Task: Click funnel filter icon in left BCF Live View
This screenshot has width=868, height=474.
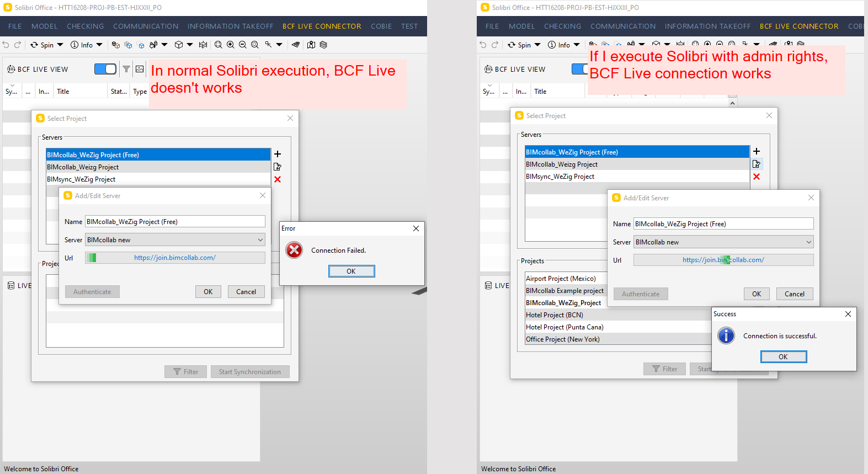Action: pos(126,69)
